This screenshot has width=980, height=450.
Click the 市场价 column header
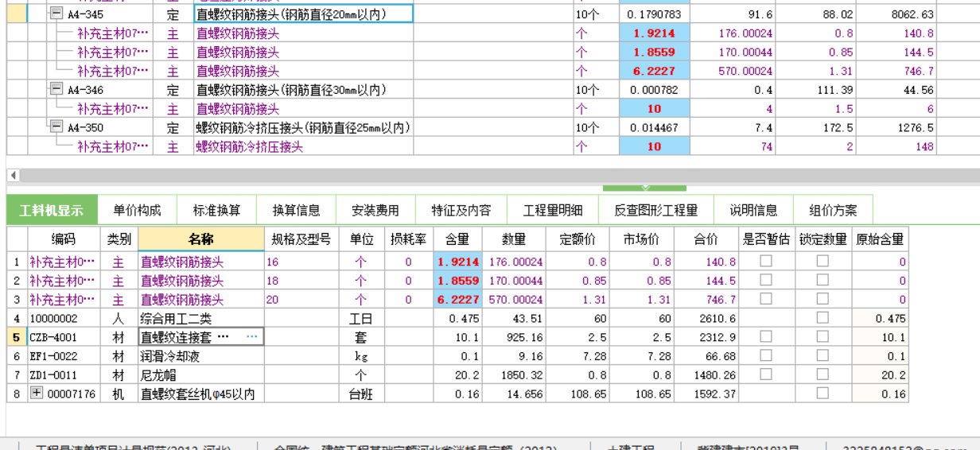642,239
